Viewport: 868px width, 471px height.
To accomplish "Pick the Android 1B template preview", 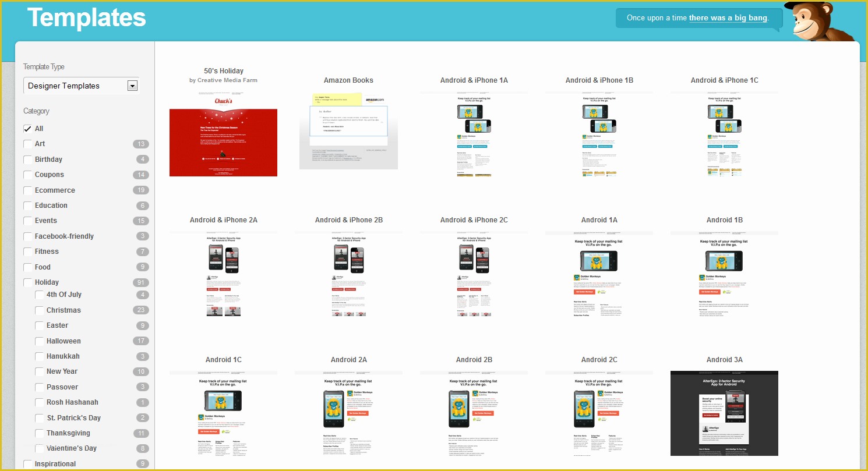I will (724, 274).
